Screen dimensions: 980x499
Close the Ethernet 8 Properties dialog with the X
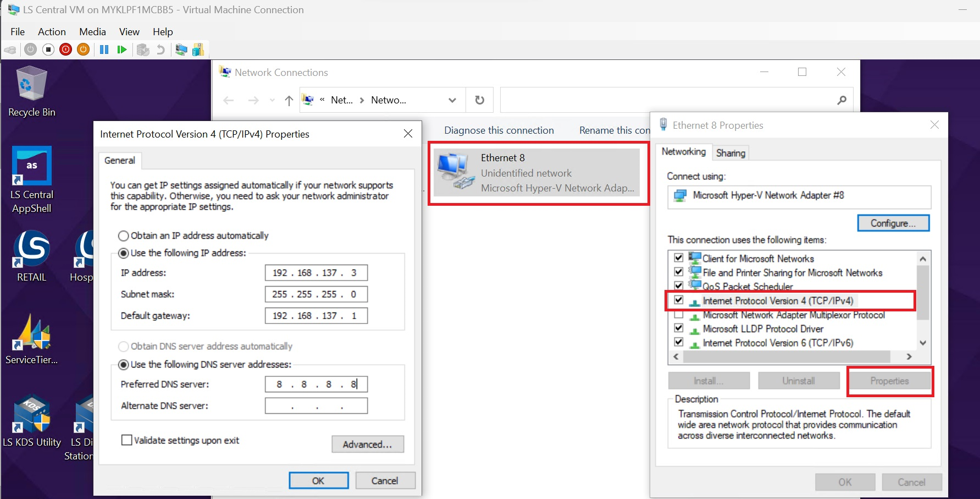click(x=934, y=125)
